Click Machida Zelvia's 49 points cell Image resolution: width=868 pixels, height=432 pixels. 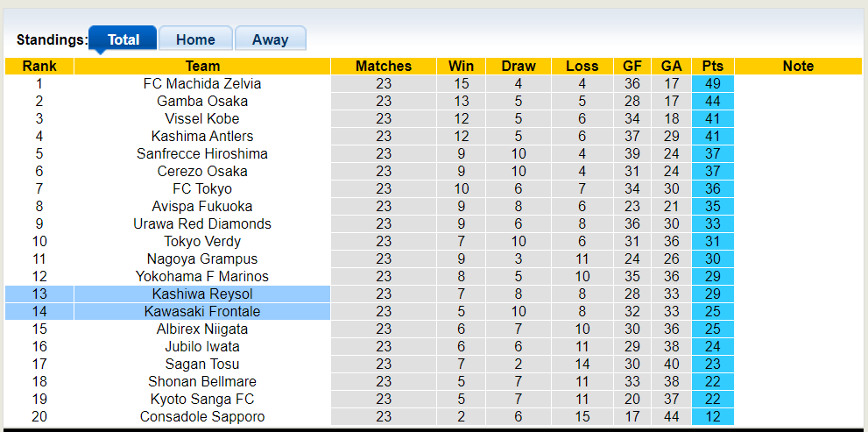[x=712, y=84]
